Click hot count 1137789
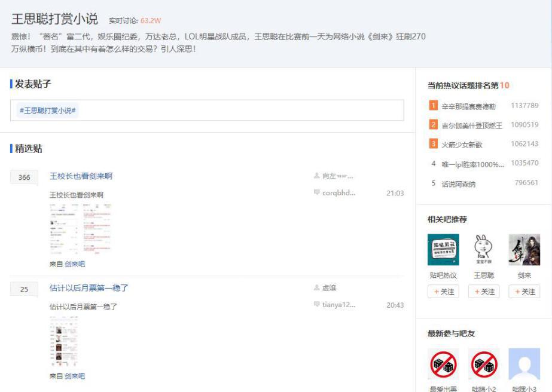This screenshot has height=392, width=552. [524, 106]
